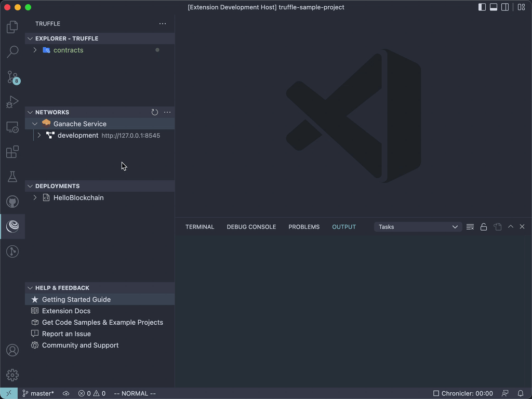
Task: Open the Getting Started Guide
Action: tap(76, 299)
